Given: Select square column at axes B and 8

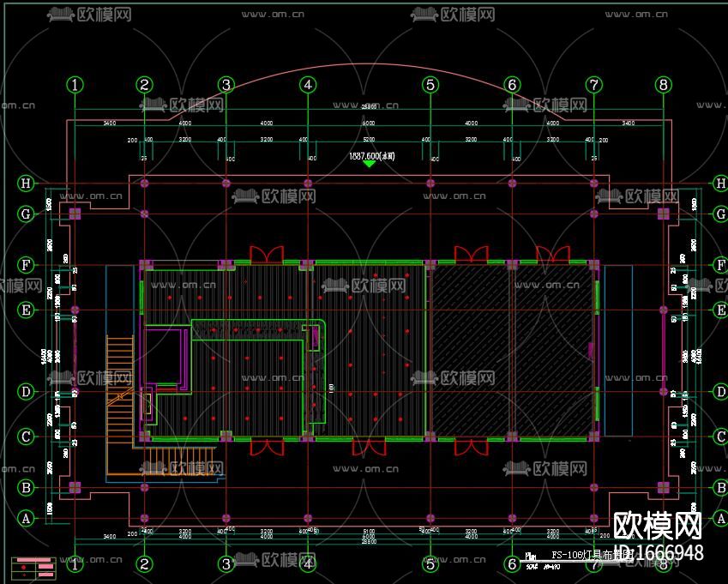Looking at the screenshot, I should click(664, 487).
